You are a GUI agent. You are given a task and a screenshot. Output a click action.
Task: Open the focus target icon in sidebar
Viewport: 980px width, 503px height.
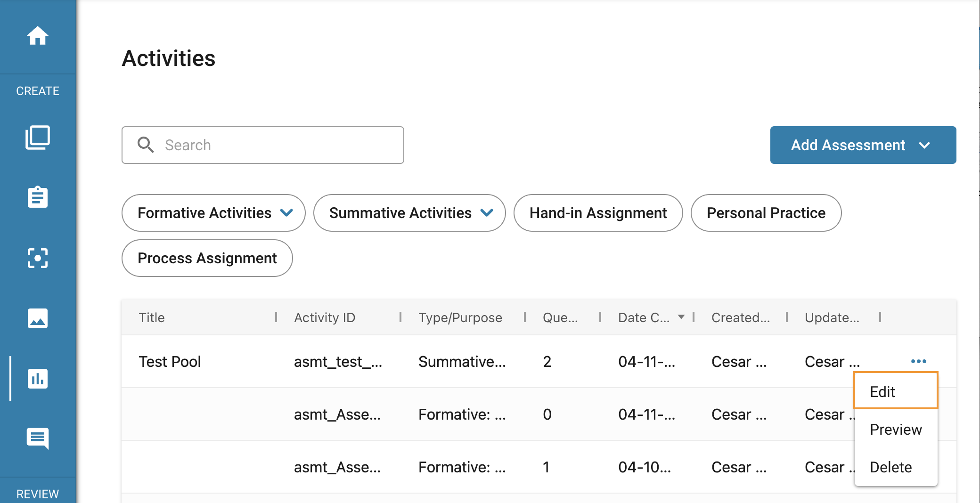(x=38, y=258)
